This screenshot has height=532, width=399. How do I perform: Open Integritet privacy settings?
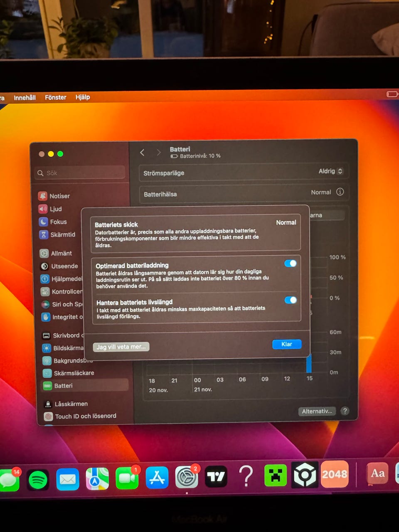click(x=62, y=317)
